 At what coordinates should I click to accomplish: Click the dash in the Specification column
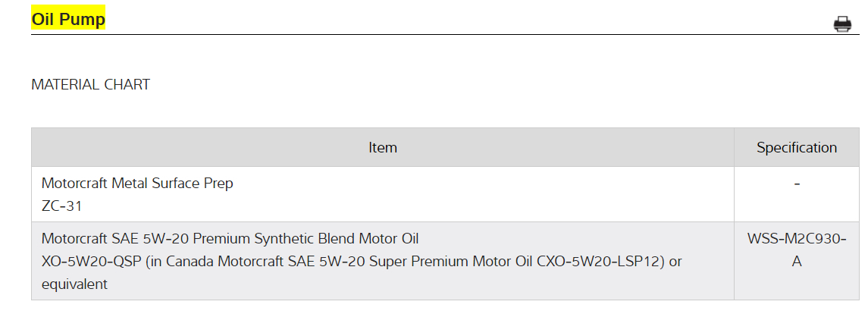(x=796, y=183)
